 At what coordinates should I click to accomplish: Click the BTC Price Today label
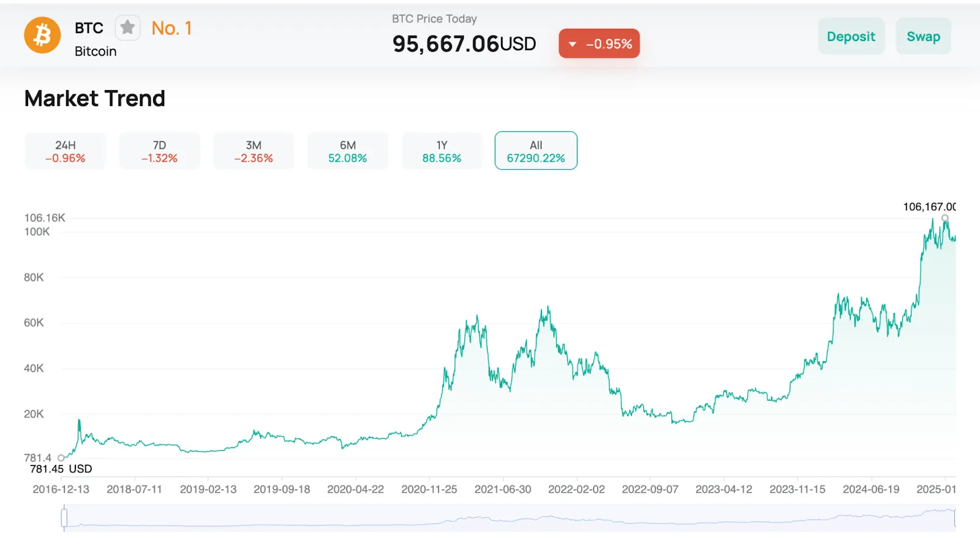[434, 19]
